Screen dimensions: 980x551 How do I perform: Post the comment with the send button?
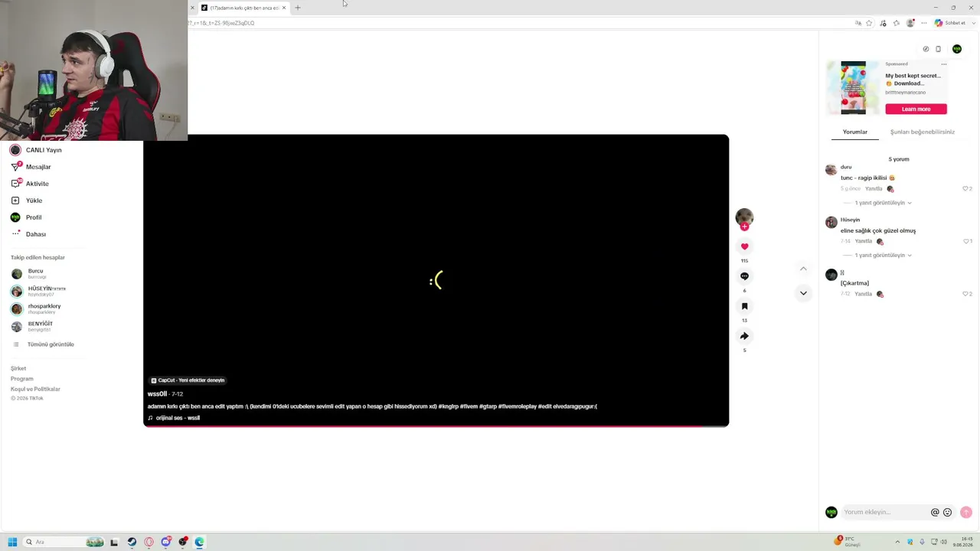click(x=966, y=513)
